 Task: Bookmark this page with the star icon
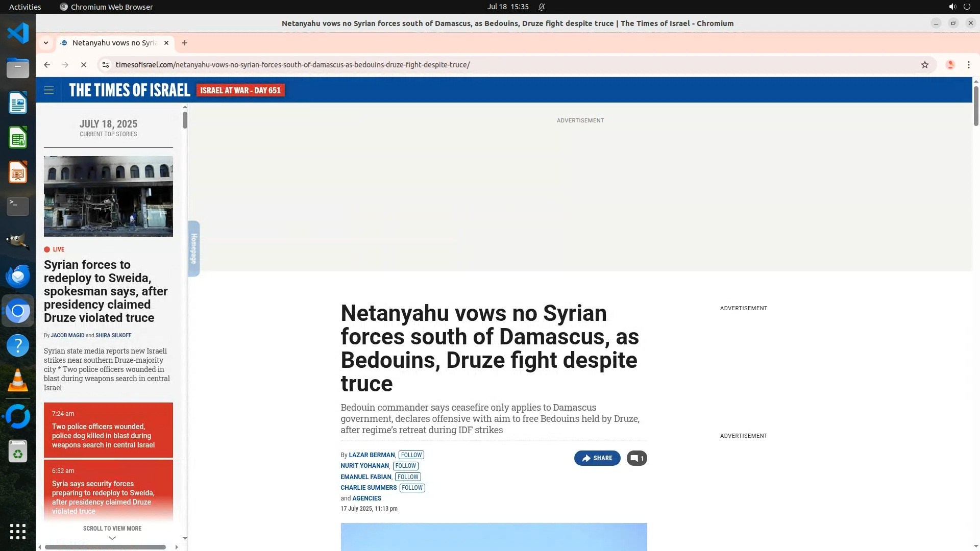[924, 65]
